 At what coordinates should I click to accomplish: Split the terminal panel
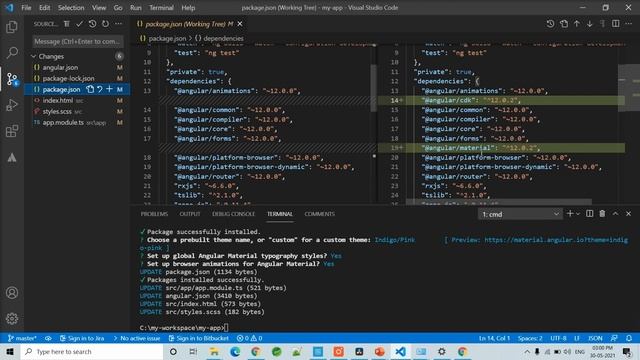(589, 213)
